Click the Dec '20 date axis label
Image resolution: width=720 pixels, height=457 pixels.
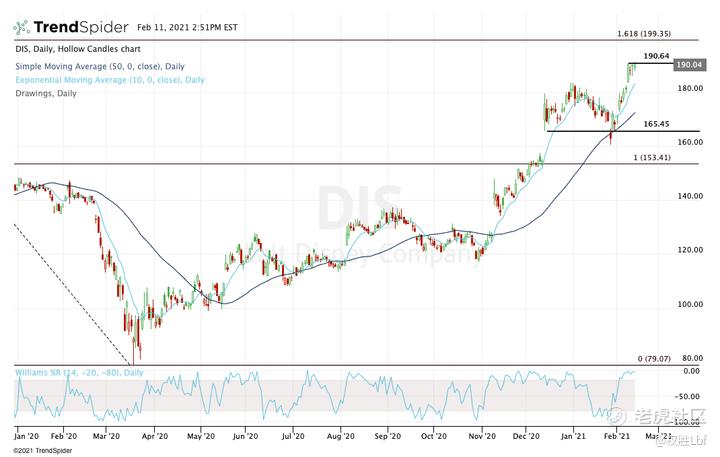point(526,436)
